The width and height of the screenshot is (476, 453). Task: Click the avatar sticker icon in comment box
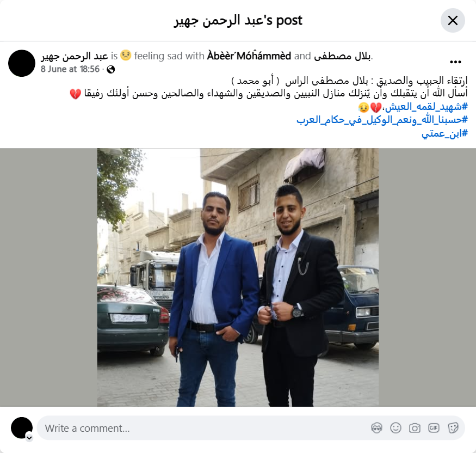[x=377, y=428]
